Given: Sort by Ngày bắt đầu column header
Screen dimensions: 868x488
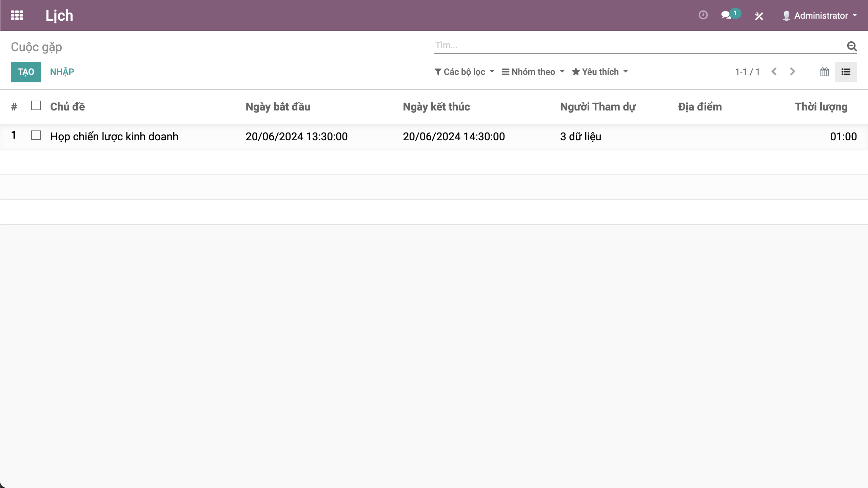Looking at the screenshot, I should [x=278, y=107].
